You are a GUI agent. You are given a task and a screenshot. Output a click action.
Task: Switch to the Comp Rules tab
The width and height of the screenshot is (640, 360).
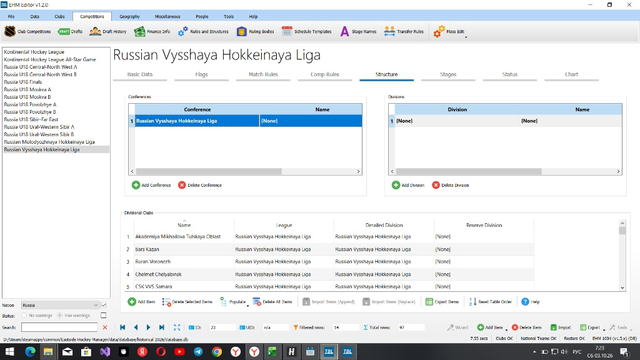pyautogui.click(x=325, y=75)
